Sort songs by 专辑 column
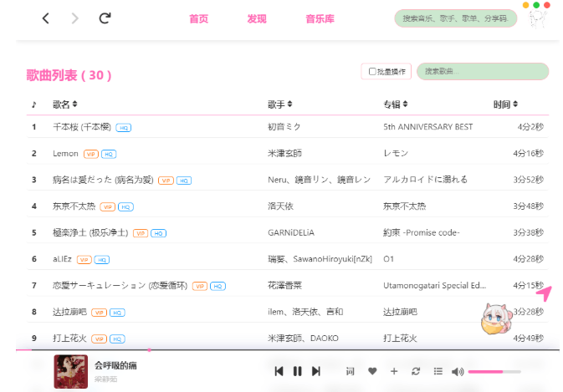This screenshot has width=563, height=392. tap(396, 104)
